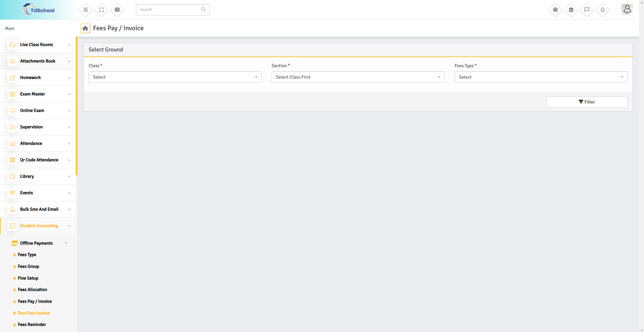Open the Class dropdown
644x332 pixels.
175,77
